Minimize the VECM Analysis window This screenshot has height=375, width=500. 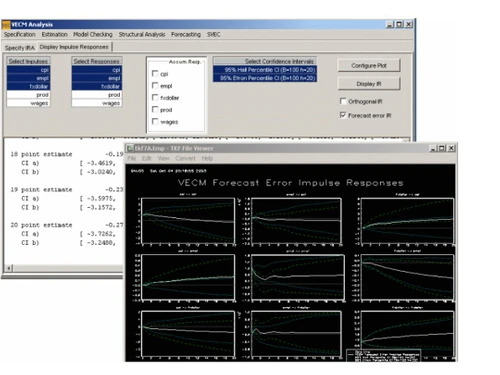[x=390, y=24]
